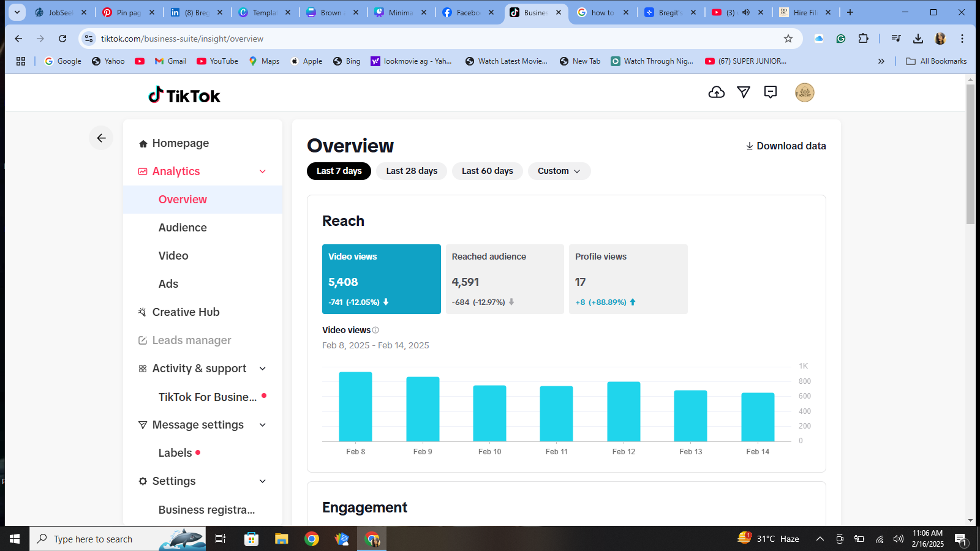Image resolution: width=980 pixels, height=551 pixels.
Task: Open the notification center icon
Action: [960, 539]
